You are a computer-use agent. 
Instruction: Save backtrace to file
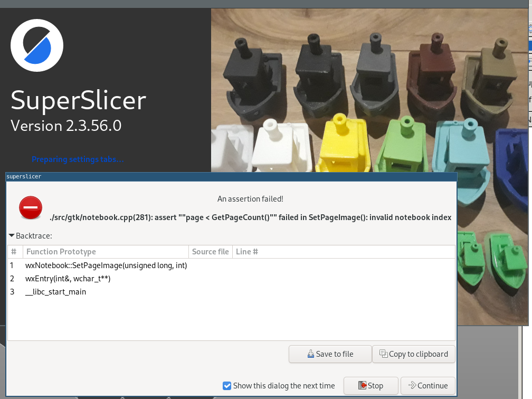tap(330, 354)
